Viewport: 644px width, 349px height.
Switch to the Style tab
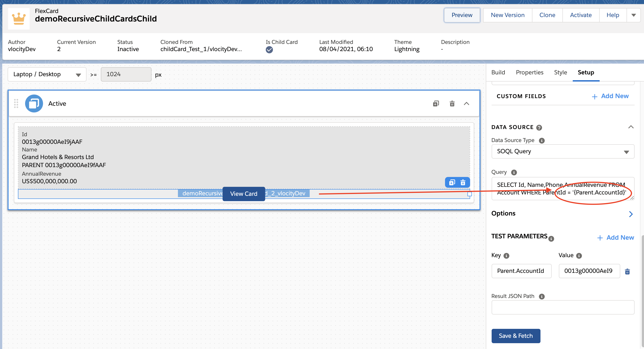[560, 72]
